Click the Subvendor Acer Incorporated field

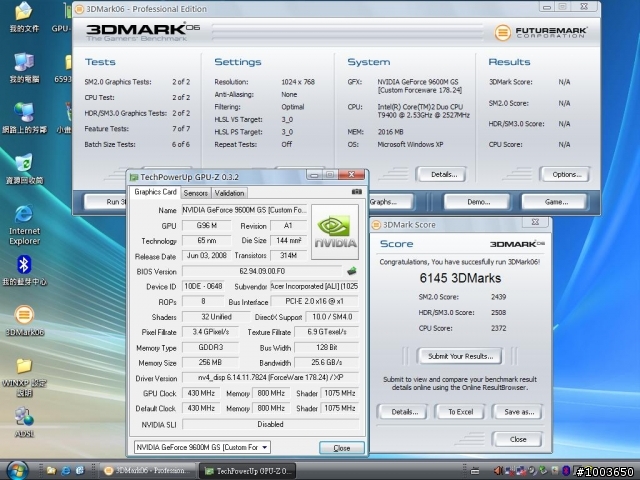click(314, 287)
